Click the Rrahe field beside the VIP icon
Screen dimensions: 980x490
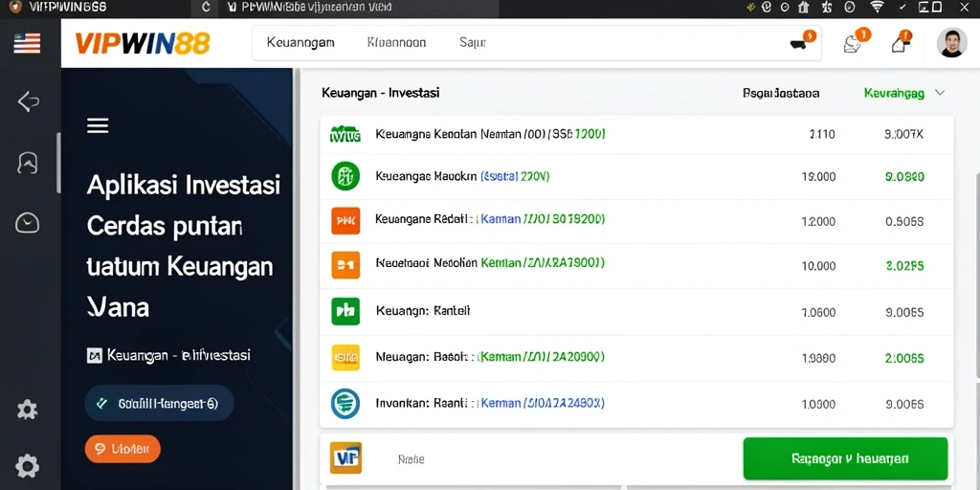(411, 459)
